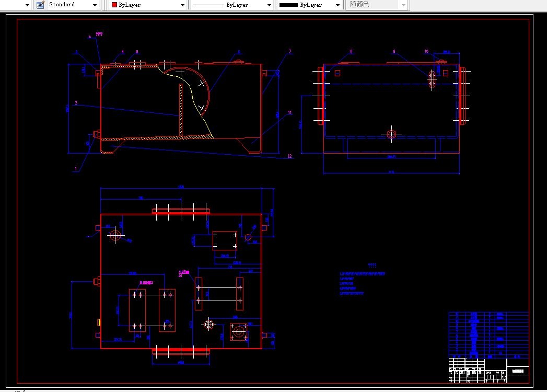Select balloon number 12 label
The height and width of the screenshot is (392, 547).
[x=290, y=156]
